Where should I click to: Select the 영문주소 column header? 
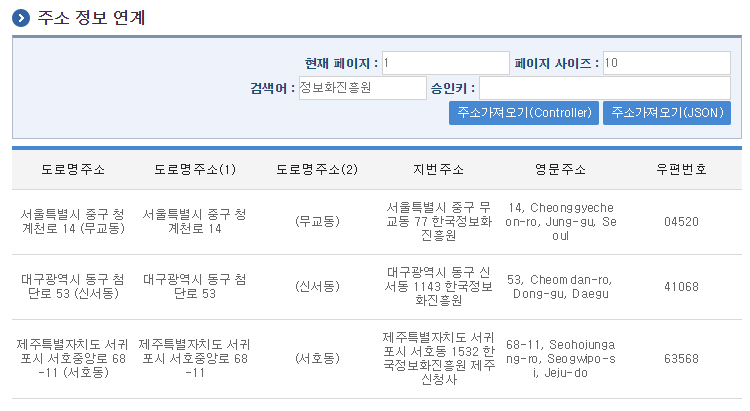pos(560,169)
